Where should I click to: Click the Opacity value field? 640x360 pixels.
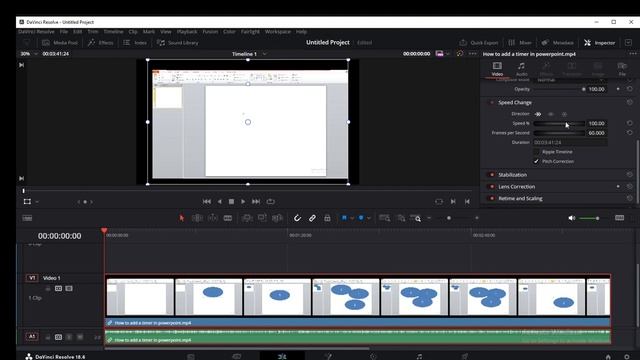596,89
